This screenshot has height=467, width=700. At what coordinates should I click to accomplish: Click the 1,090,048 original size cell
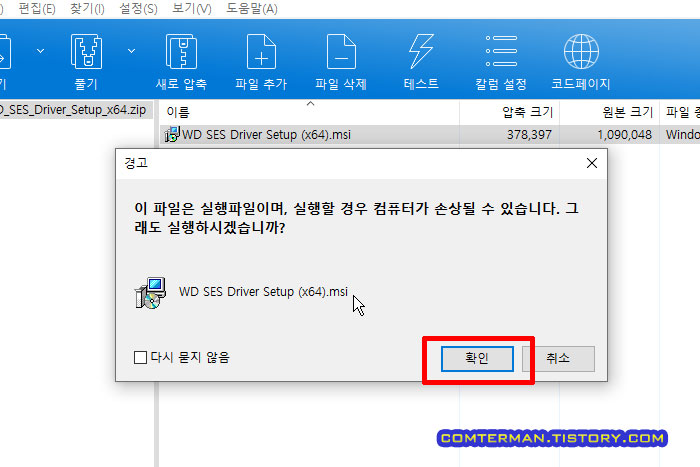pyautogui.click(x=625, y=134)
